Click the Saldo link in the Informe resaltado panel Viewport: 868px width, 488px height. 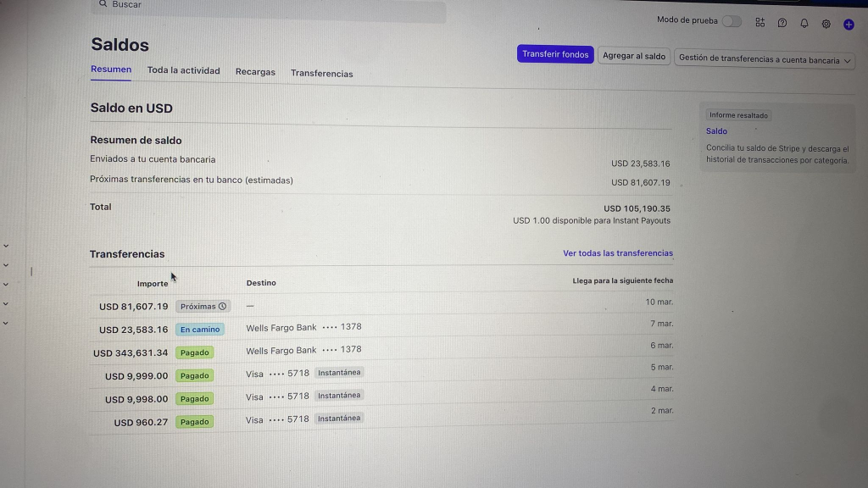click(x=716, y=130)
